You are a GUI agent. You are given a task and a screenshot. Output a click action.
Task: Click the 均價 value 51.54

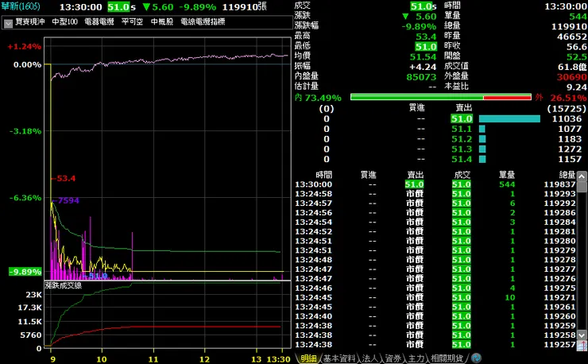click(423, 57)
